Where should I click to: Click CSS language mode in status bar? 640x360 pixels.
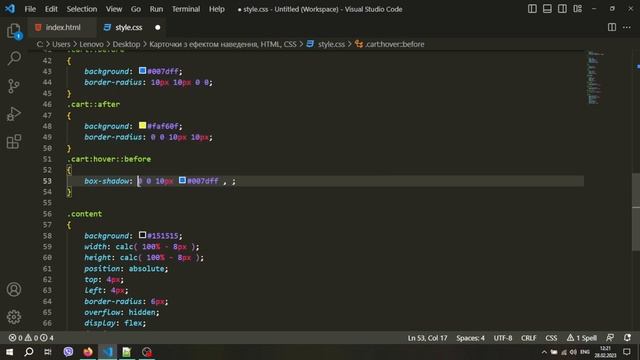(551, 338)
